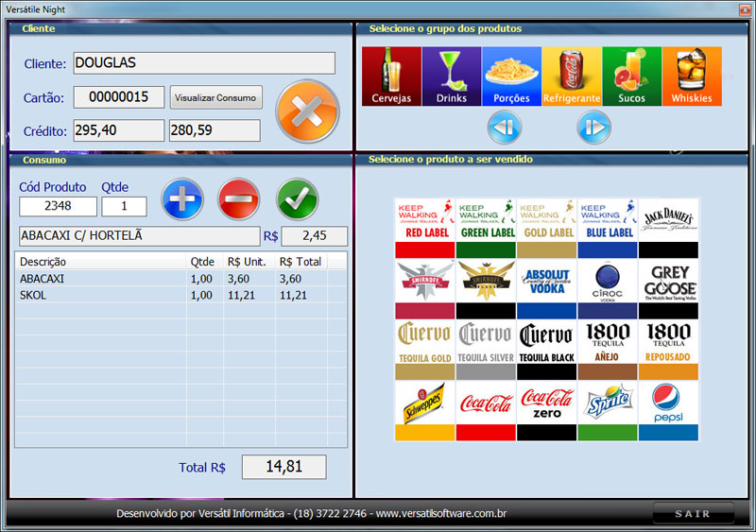Pick Johnnie Walker Red Label product
The width and height of the screenshot is (756, 532).
click(x=424, y=228)
